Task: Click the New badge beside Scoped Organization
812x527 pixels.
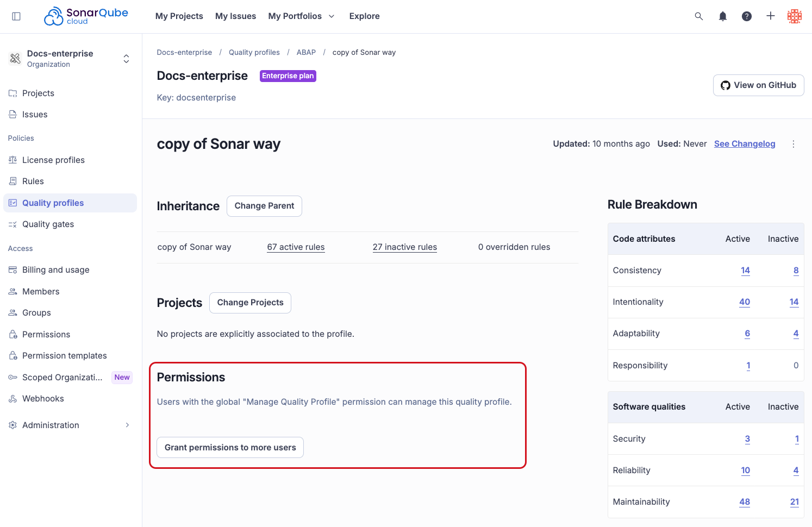Action: click(x=122, y=378)
